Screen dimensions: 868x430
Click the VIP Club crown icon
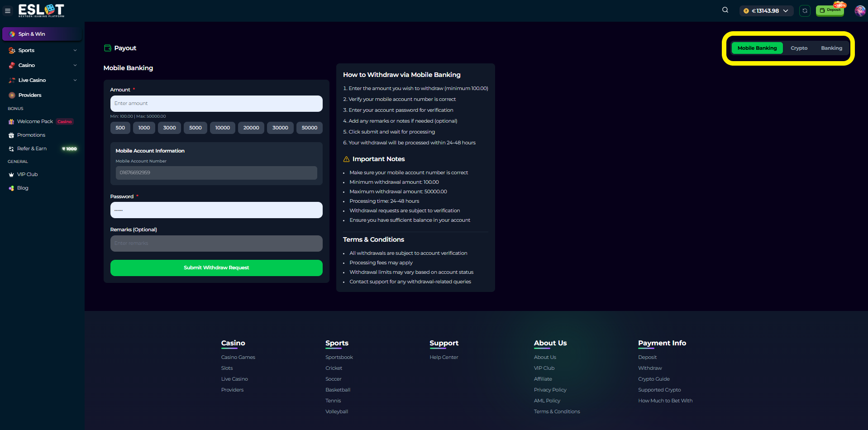11,174
